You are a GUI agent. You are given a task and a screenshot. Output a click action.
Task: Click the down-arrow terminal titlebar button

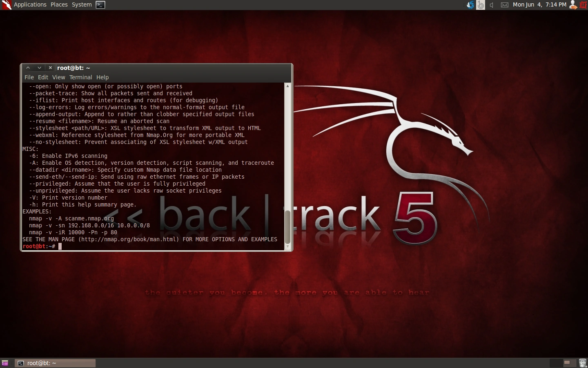(39, 68)
